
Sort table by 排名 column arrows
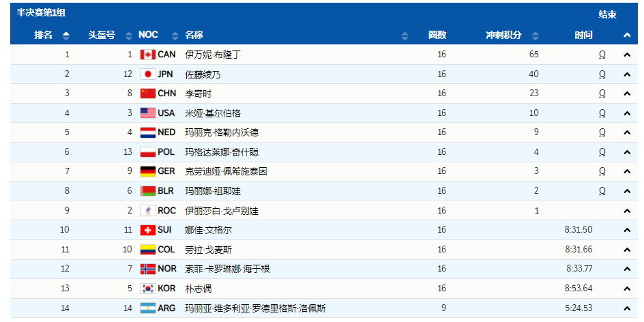click(65, 35)
